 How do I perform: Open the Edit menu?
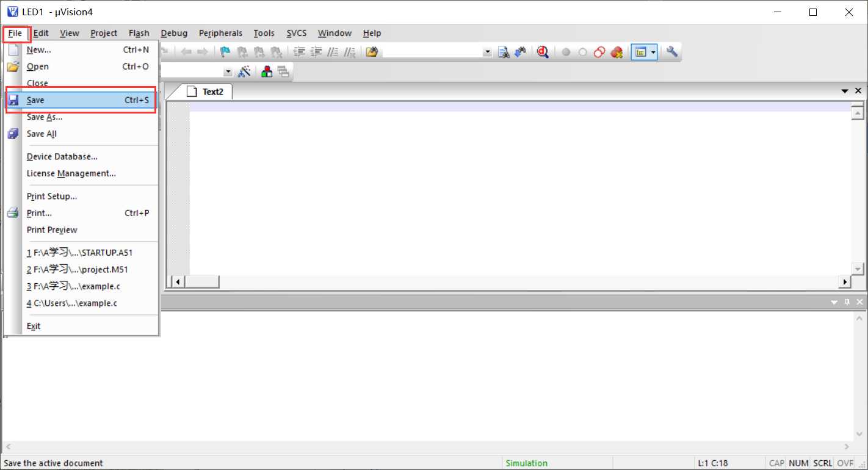(x=41, y=33)
